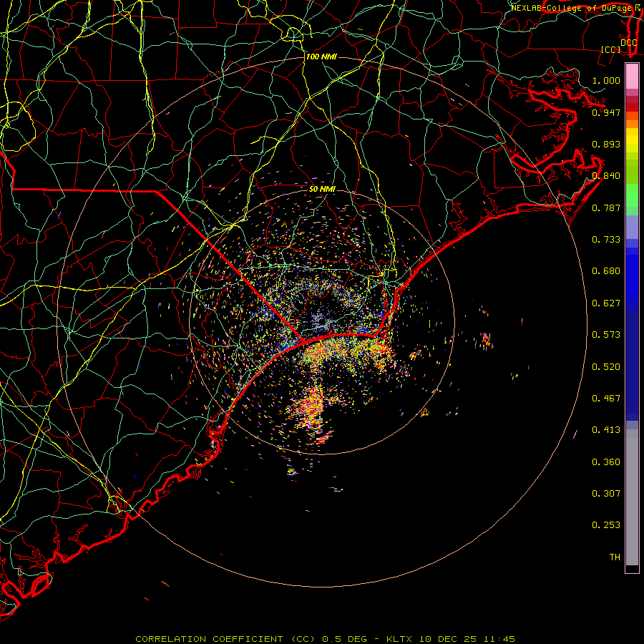Click the 0.413 legend value

tap(606, 430)
